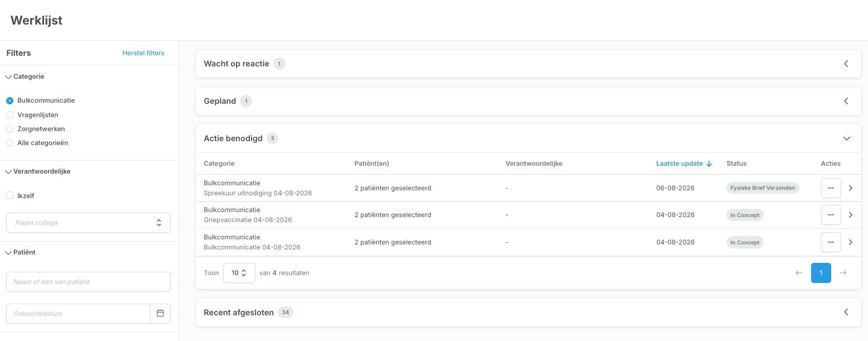This screenshot has width=868, height=341.
Task: Tick the Ikzelf checkbox
Action: click(9, 196)
